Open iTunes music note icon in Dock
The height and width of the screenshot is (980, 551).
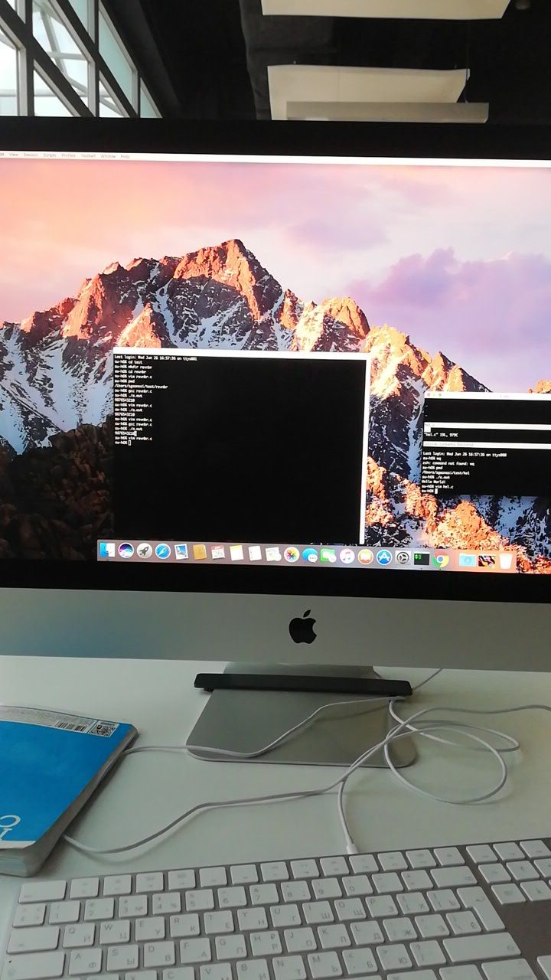point(347,556)
